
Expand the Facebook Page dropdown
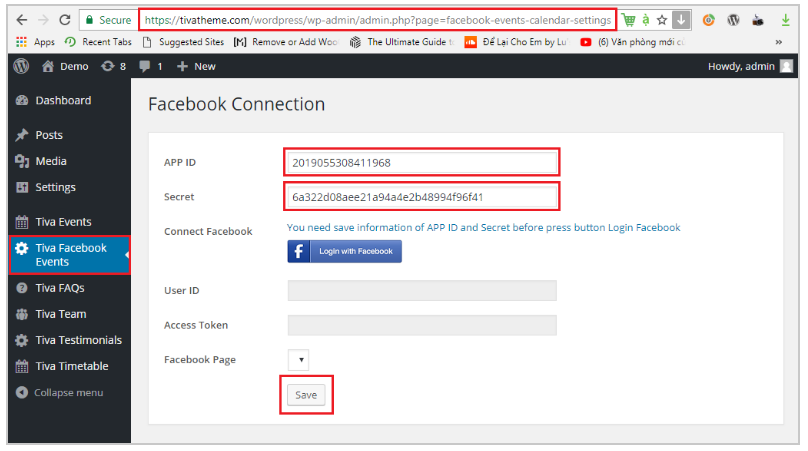[298, 360]
